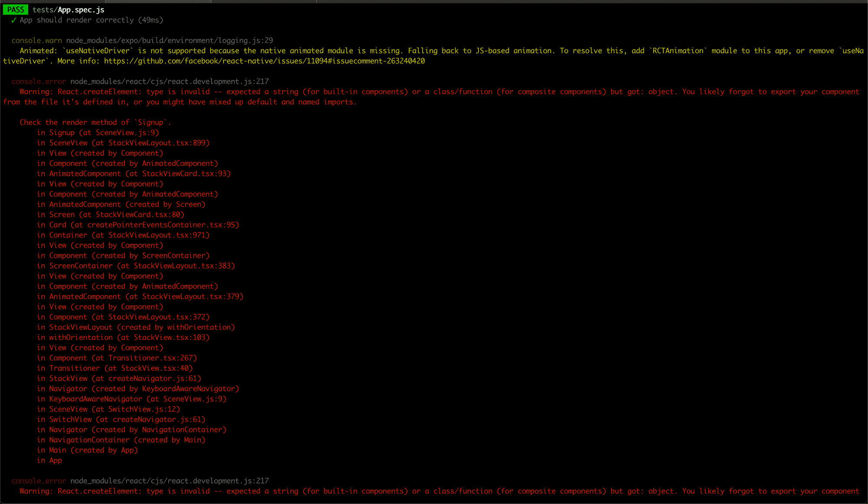Click "NavigationContainer (created by Main)" line

coord(121,440)
